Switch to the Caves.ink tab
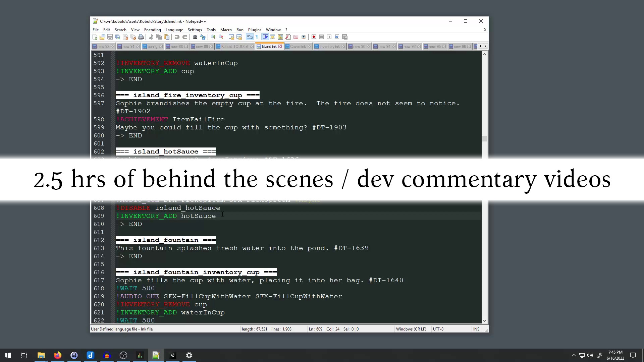The width and height of the screenshot is (644, 362). [x=298, y=46]
